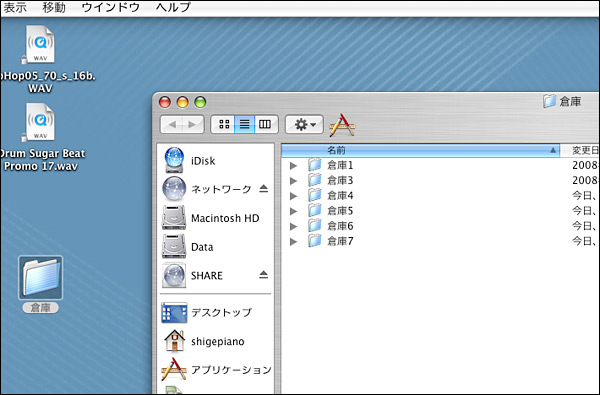
Task: Click the 倉庫 label under desktop folder
Action: (x=41, y=308)
